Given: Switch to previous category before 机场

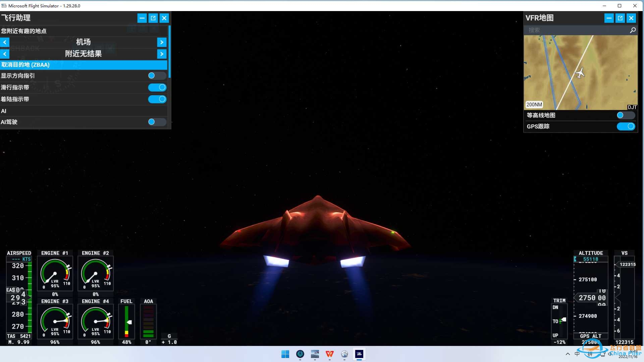Looking at the screenshot, I should (5, 42).
